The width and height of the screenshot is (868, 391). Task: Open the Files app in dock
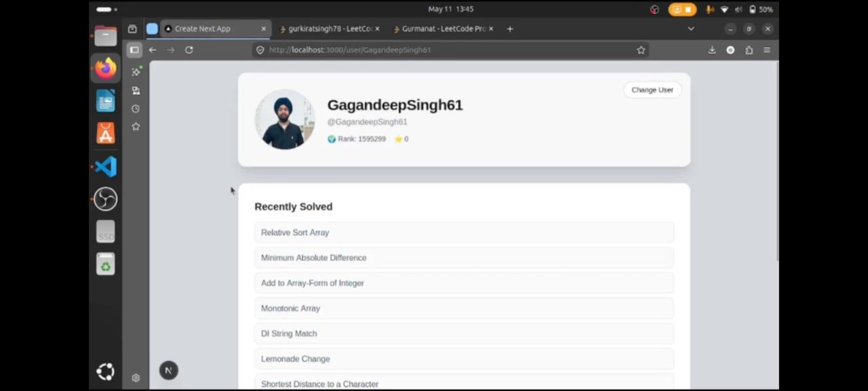click(x=105, y=35)
